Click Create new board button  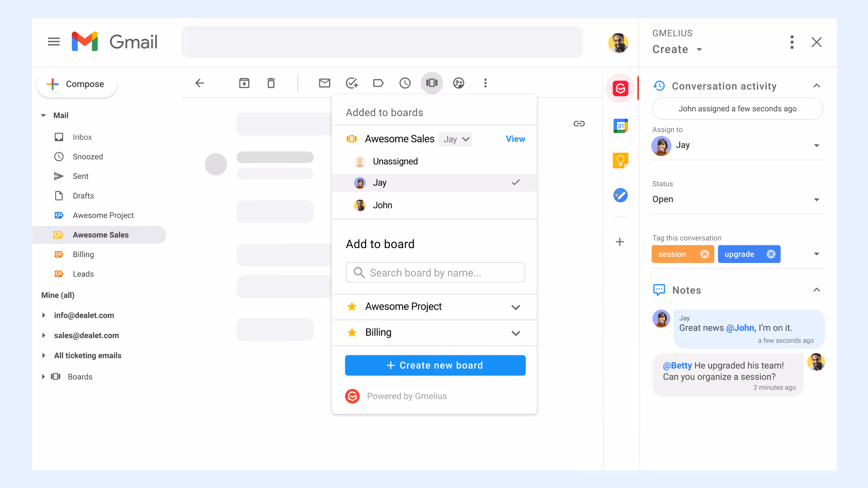(x=435, y=366)
